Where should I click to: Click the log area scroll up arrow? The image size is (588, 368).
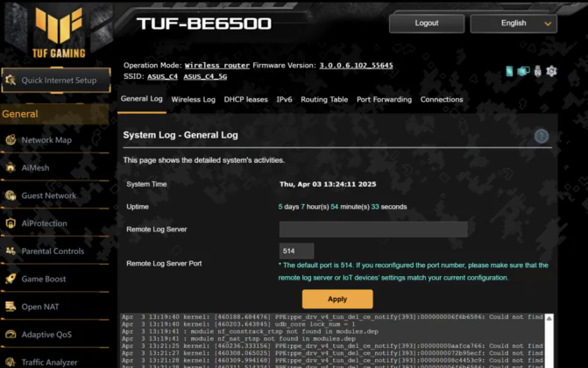(x=549, y=318)
